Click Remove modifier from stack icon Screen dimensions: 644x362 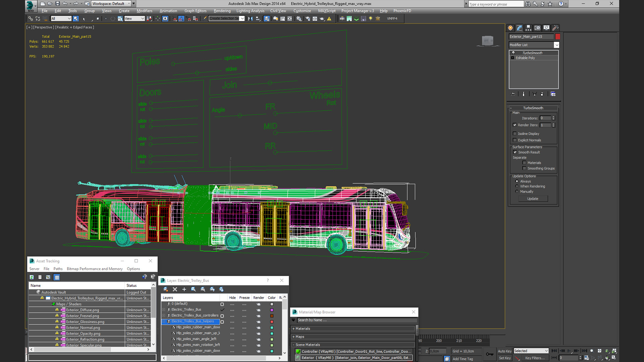[x=542, y=94]
